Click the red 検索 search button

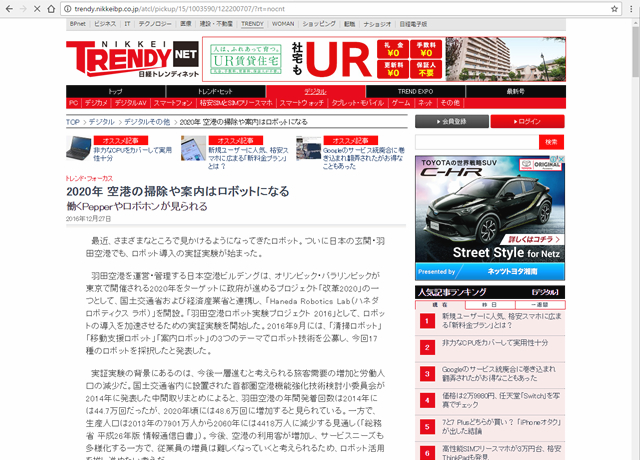[x=549, y=142]
